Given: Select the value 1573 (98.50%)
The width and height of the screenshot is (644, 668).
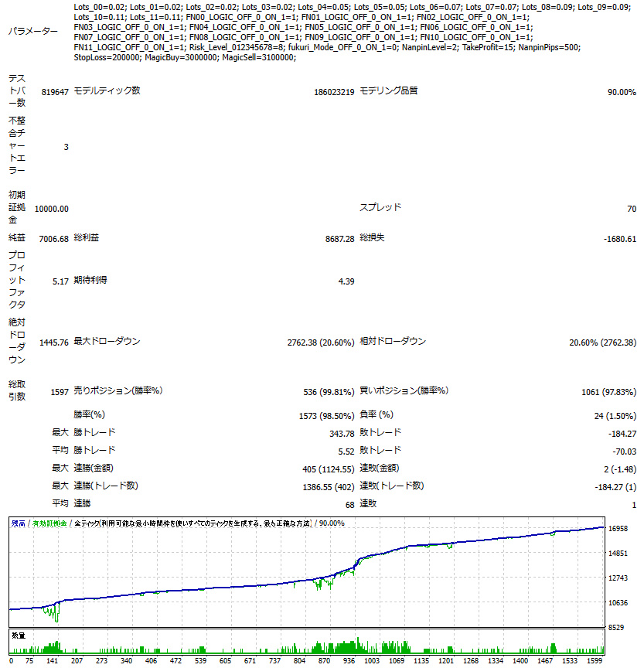Looking at the screenshot, I should [x=327, y=416].
